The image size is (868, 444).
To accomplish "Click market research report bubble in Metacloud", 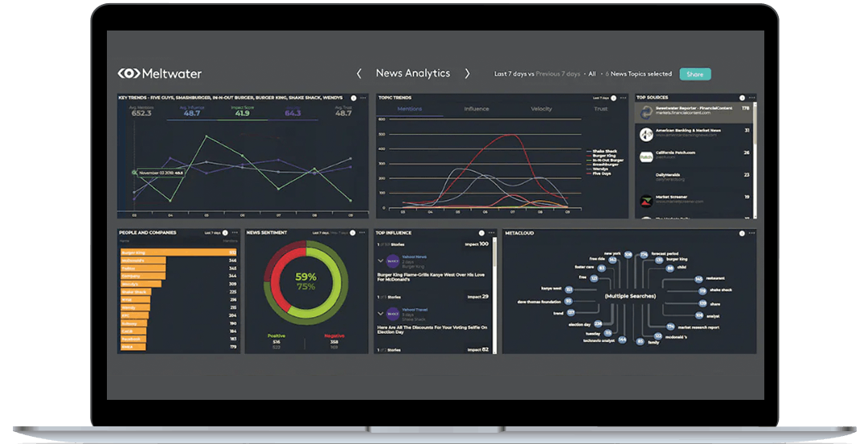I will point(670,327).
